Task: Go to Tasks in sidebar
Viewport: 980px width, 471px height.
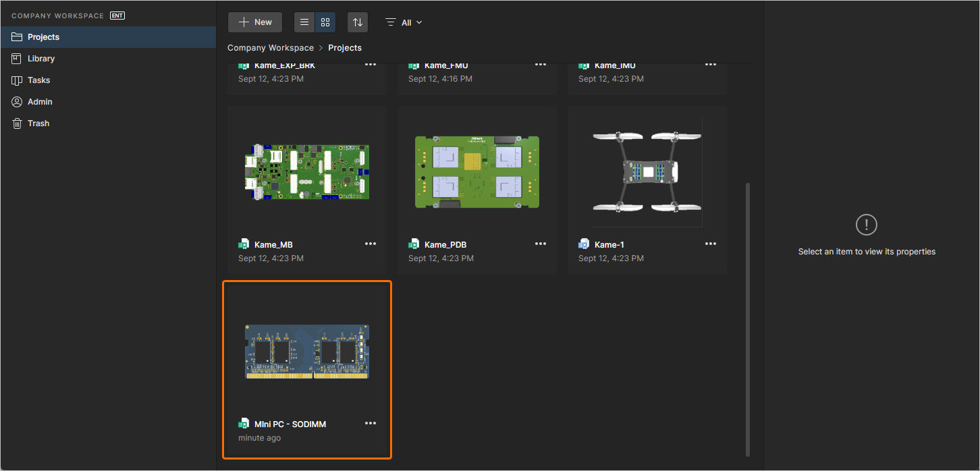Action: (x=38, y=80)
